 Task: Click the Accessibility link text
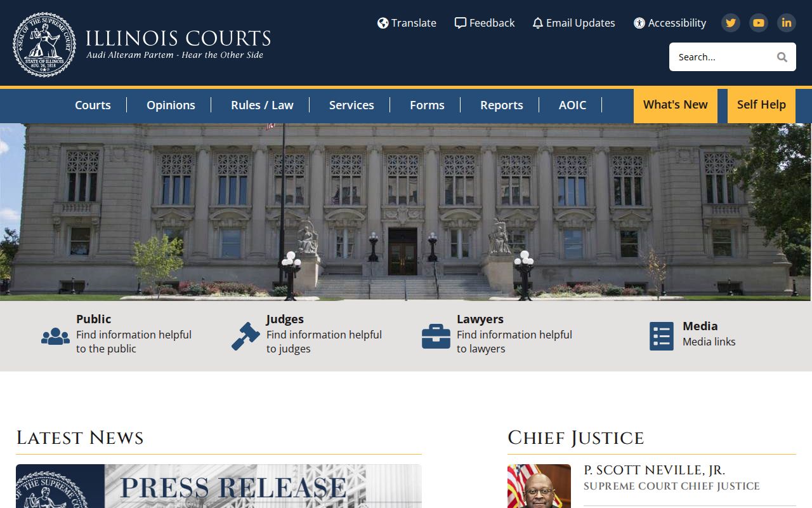click(677, 23)
